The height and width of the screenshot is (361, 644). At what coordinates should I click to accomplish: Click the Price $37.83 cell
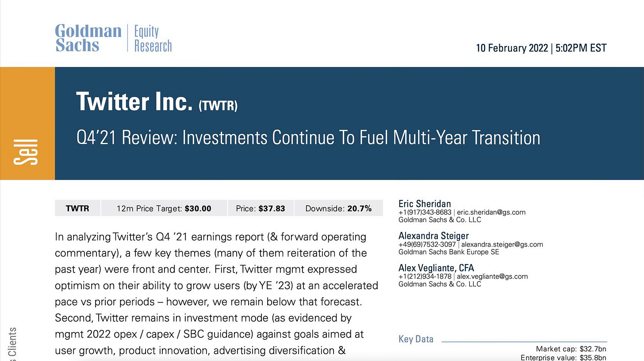pos(261,208)
